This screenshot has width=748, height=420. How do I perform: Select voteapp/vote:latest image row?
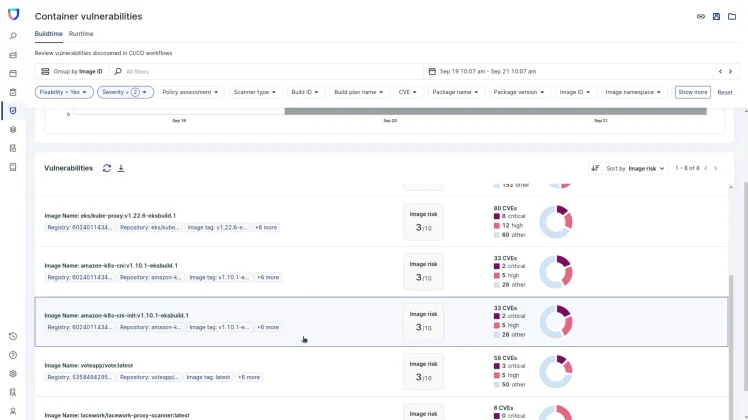382,371
